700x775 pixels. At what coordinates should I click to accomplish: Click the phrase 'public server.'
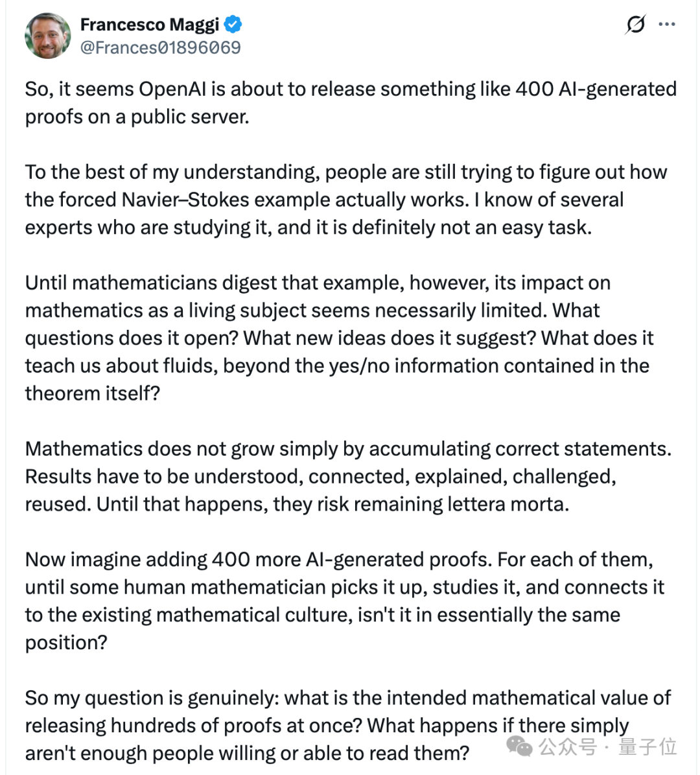click(190, 117)
